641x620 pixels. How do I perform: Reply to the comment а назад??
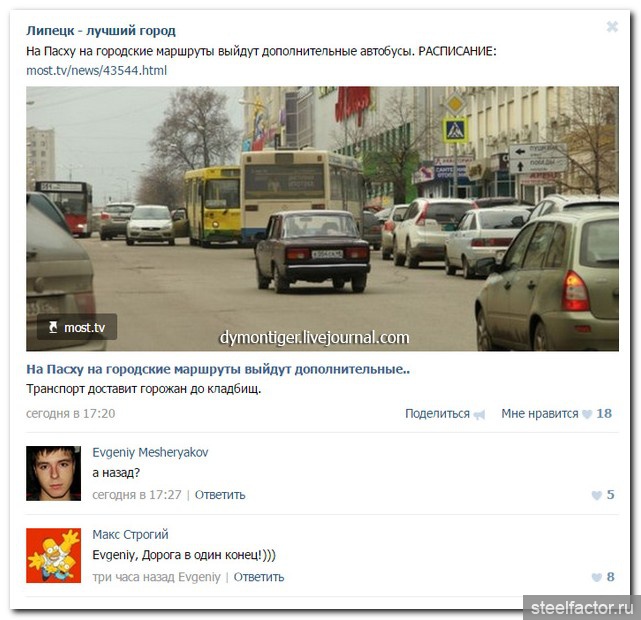tap(220, 495)
